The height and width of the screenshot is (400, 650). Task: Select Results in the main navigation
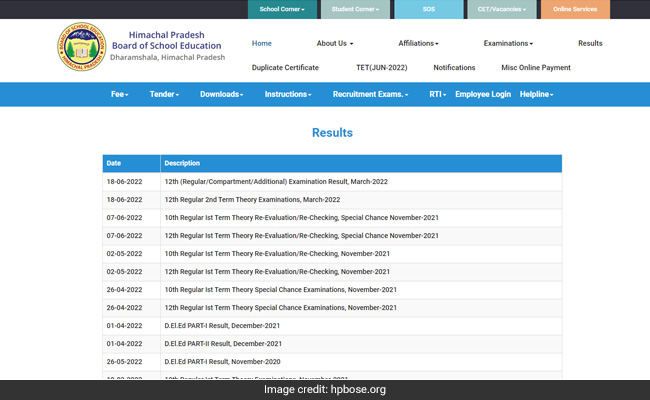[590, 44]
